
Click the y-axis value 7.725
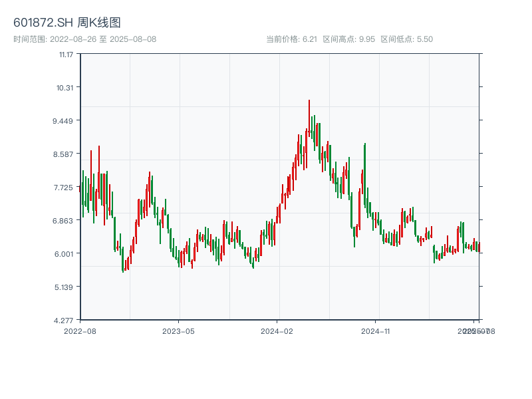[63, 188]
